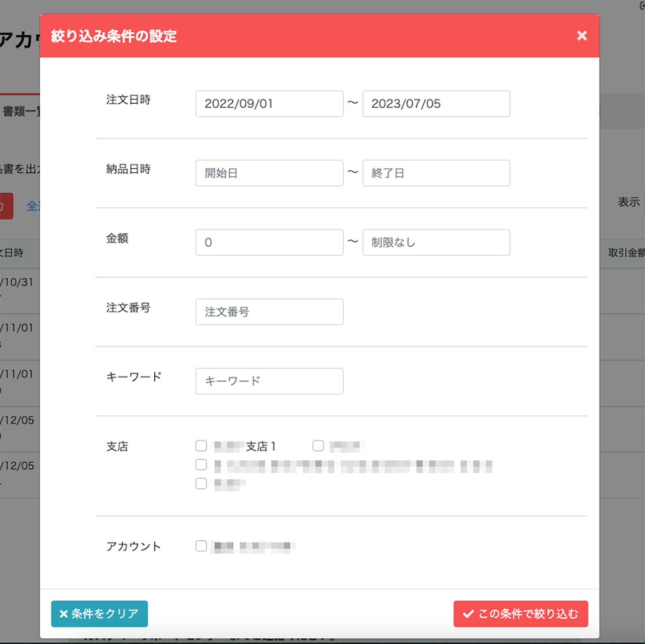The height and width of the screenshot is (644, 645).
Task: Apply filter with この条件で絞り込む button
Action: tap(520, 614)
